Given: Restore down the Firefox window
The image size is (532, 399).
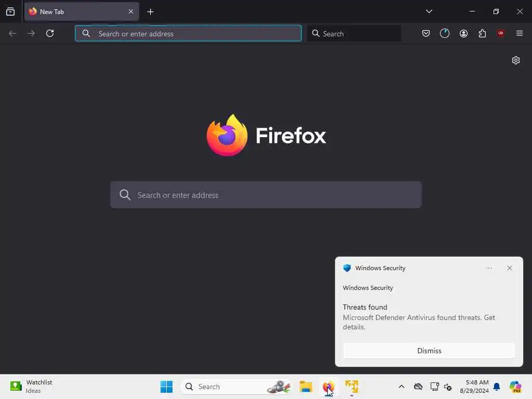Looking at the screenshot, I should pyautogui.click(x=496, y=11).
